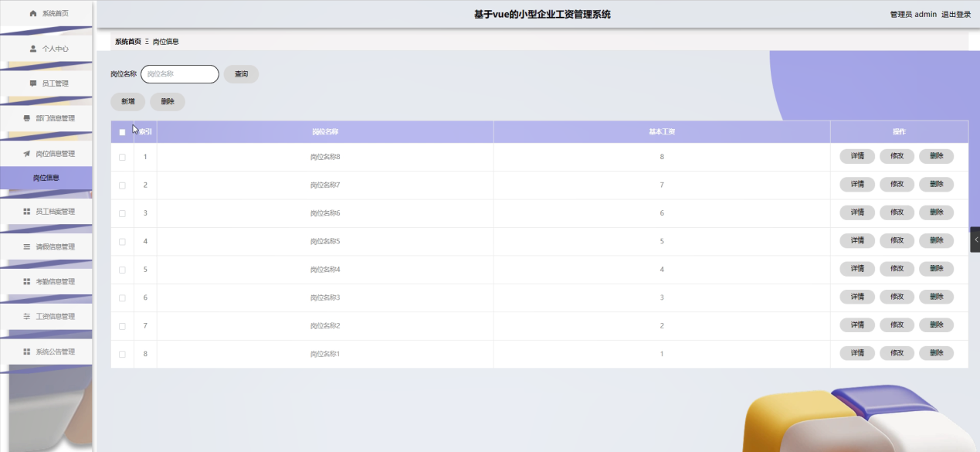980x452 pixels.
Task: Expand the 考勤信息管理 sidebar menu
Action: [54, 282]
